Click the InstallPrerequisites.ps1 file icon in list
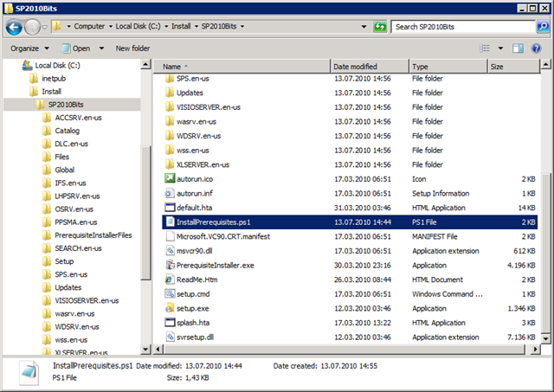The image size is (554, 392). point(170,222)
